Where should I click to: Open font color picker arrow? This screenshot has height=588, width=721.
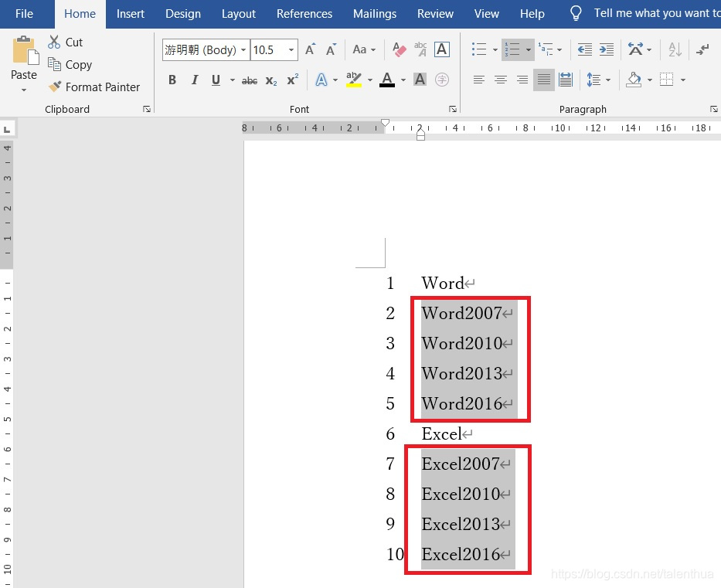click(403, 80)
